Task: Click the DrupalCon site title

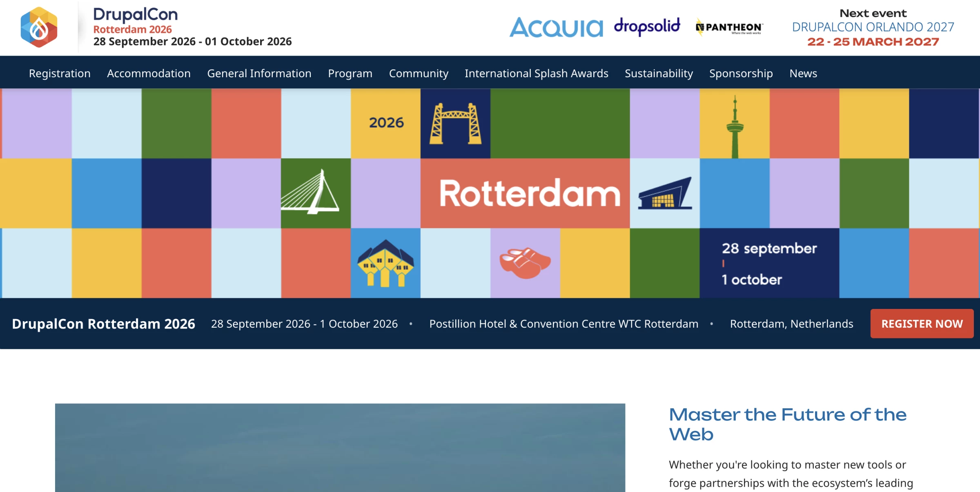Action: 136,14
